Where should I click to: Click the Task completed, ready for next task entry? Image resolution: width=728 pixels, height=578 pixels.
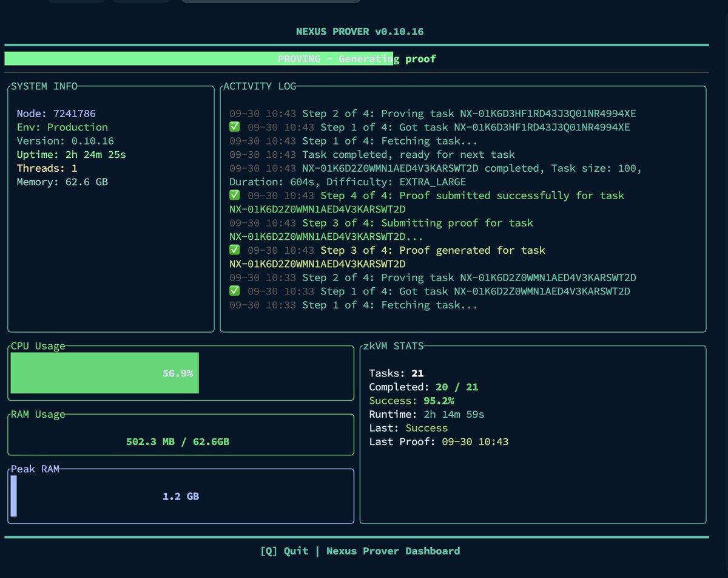(372, 154)
